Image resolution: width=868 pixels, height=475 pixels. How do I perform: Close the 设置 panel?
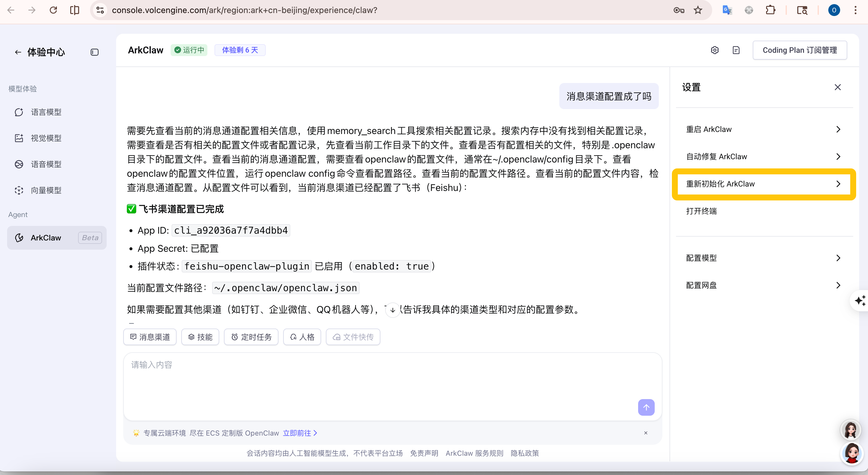point(837,87)
